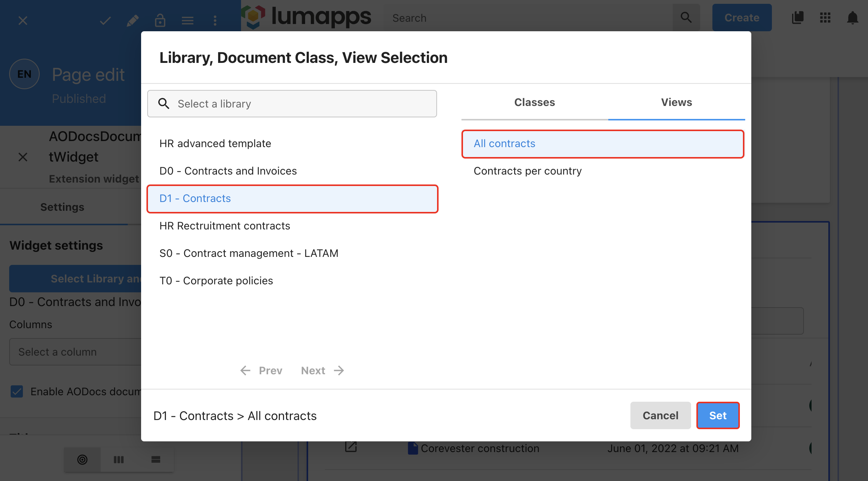
Task: Click the open-in-new icon beside Corevester construction
Action: 351,447
